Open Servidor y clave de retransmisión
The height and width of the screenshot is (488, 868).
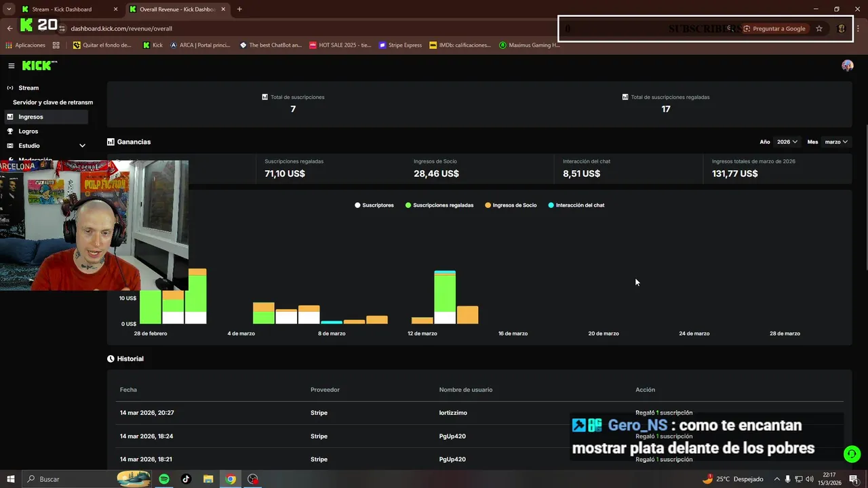(53, 102)
